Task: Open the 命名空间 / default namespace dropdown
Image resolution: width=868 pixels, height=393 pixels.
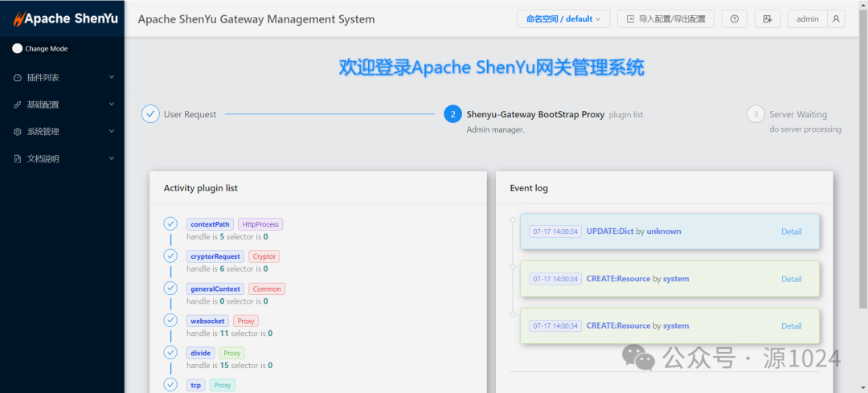Action: pos(563,18)
